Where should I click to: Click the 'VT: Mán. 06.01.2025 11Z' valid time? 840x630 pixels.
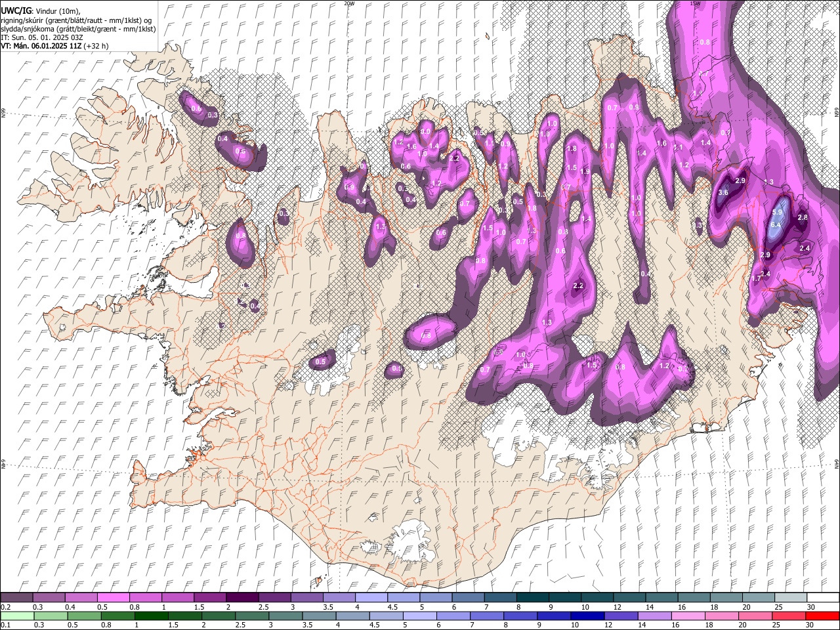41,46
